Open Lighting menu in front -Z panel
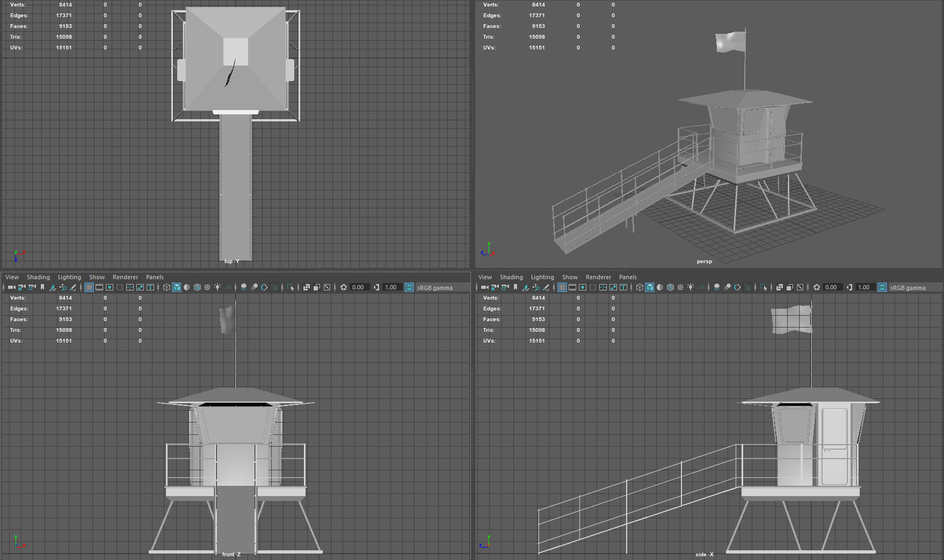This screenshot has width=944, height=560. 69,277
